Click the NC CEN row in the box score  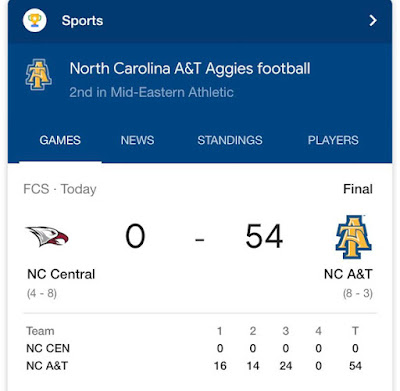coord(200,348)
